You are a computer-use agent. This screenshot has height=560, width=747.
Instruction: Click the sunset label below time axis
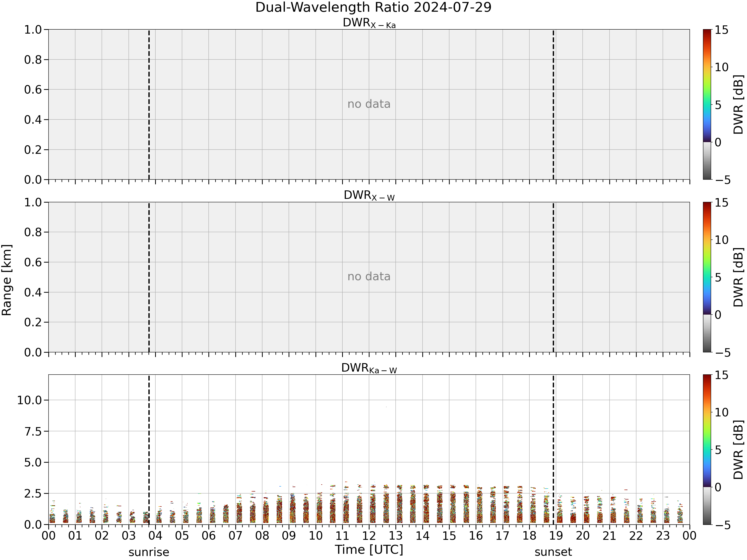553,552
